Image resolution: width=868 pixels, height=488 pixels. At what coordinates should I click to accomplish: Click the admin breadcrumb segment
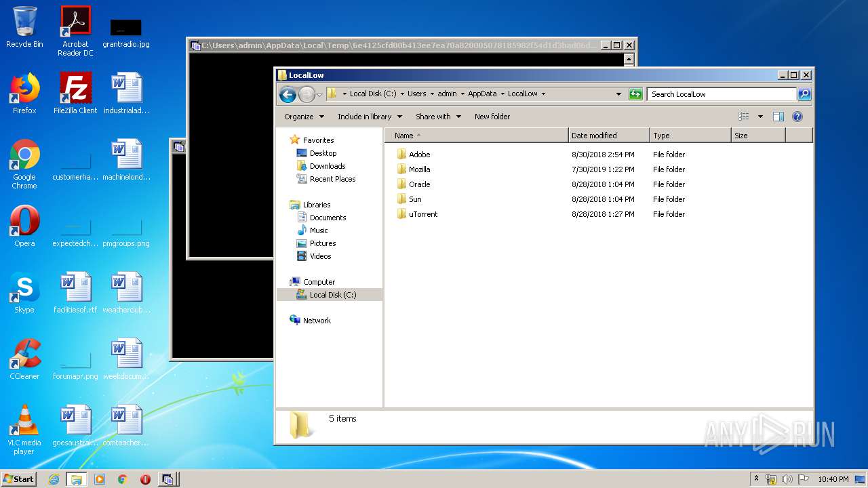(x=447, y=94)
